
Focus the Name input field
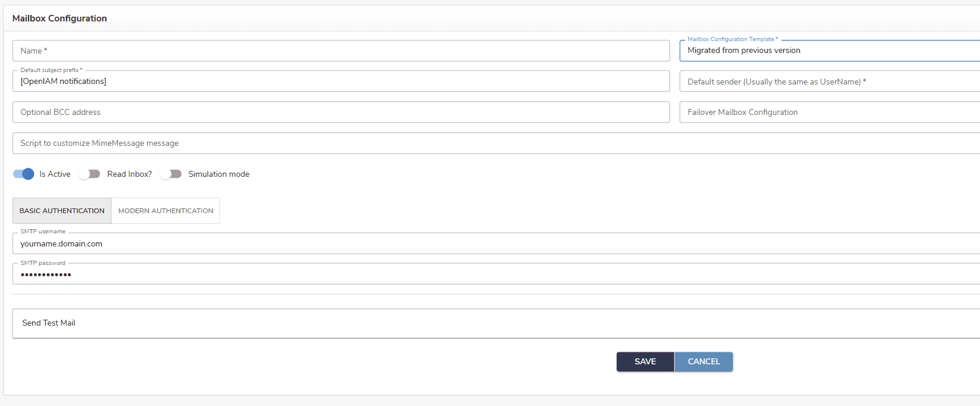[x=341, y=51]
